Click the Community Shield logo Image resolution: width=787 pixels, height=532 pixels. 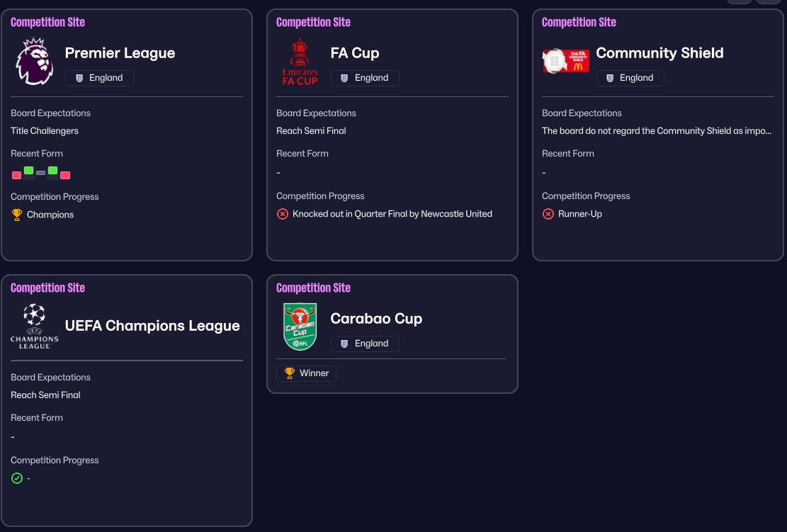565,61
